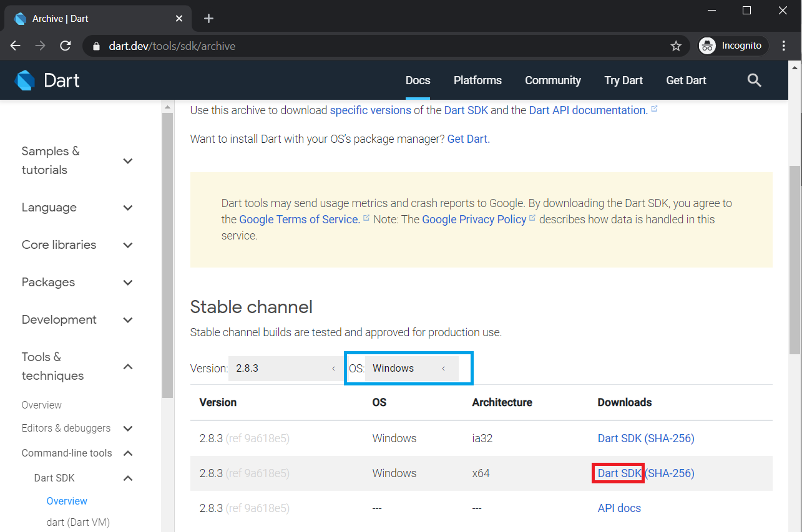Screen dimensions: 802x532
Task: Select Platforms in the navigation bar
Action: coord(477,80)
